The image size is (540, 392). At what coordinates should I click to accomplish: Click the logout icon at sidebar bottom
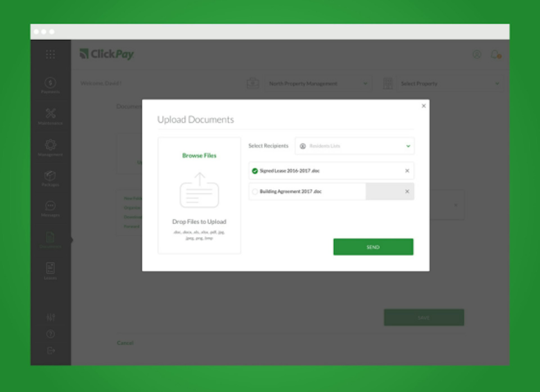[x=50, y=351]
